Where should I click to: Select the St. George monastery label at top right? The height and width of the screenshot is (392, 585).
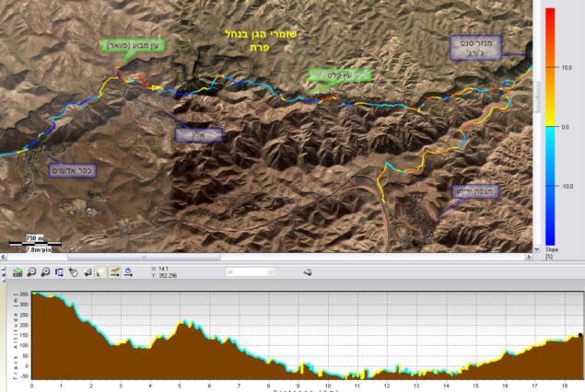coord(475,48)
